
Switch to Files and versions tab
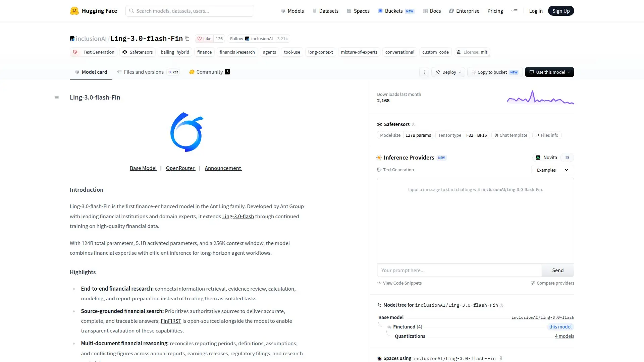pos(148,72)
